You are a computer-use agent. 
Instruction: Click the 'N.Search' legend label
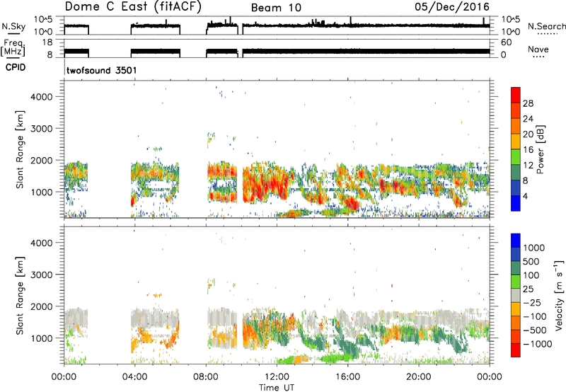[546, 26]
